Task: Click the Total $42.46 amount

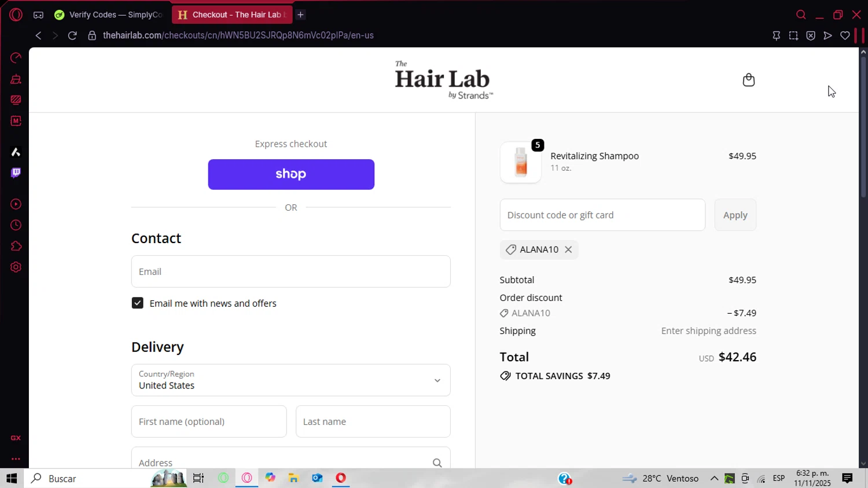Action: [x=737, y=357]
